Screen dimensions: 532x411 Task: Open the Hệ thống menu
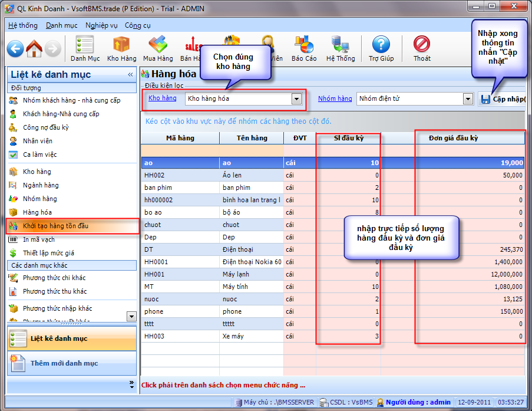(23, 25)
